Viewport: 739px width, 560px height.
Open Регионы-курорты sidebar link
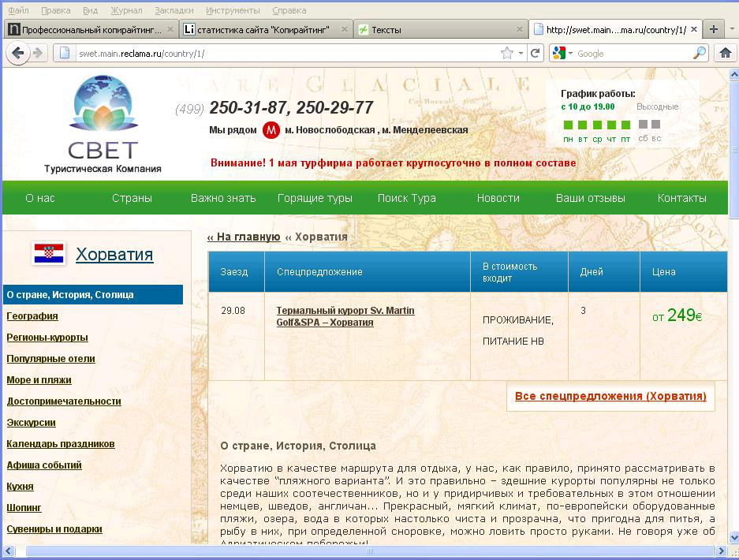coord(47,338)
